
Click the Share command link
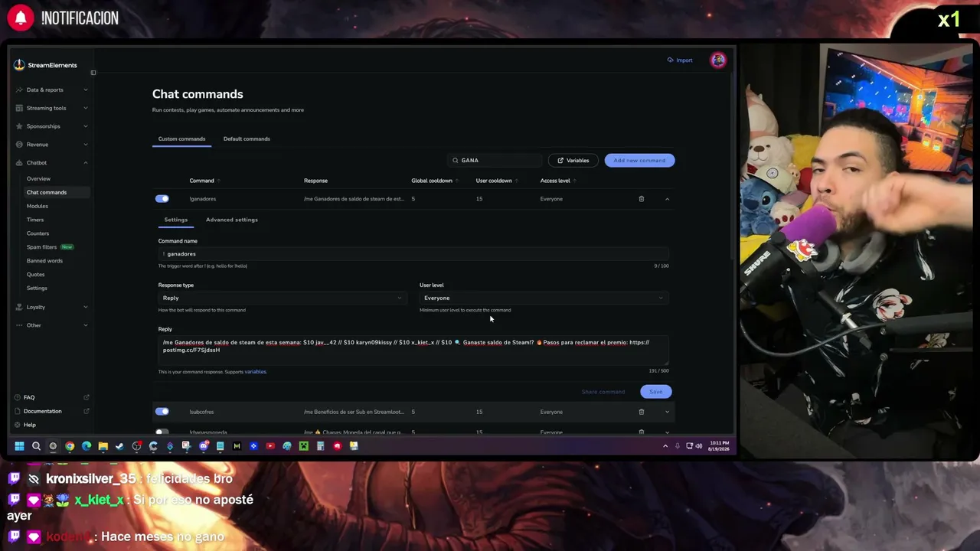pyautogui.click(x=603, y=392)
